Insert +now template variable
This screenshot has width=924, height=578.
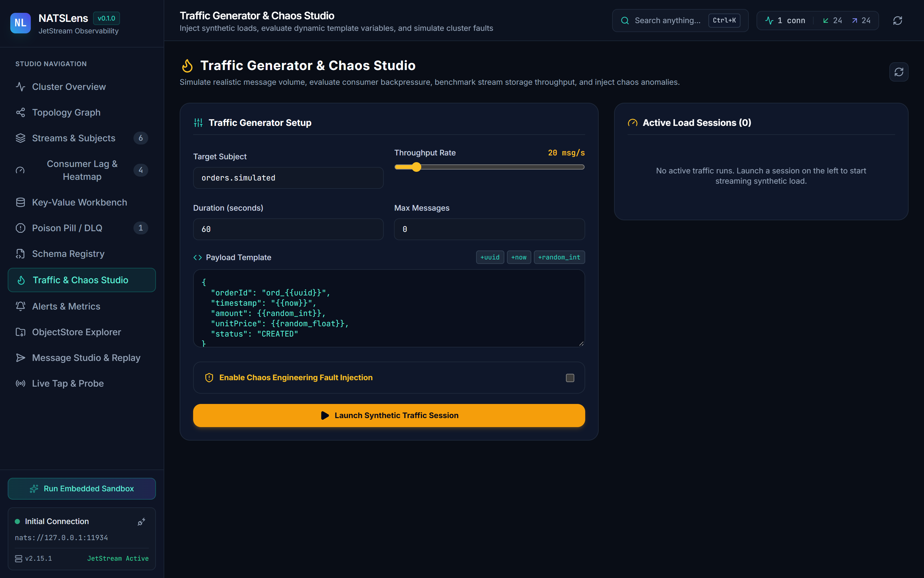pos(519,257)
